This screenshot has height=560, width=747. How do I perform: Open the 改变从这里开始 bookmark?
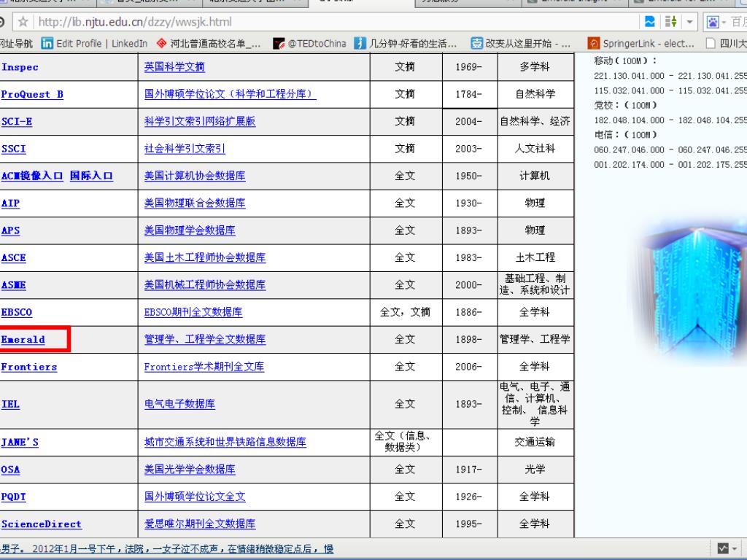pos(521,43)
